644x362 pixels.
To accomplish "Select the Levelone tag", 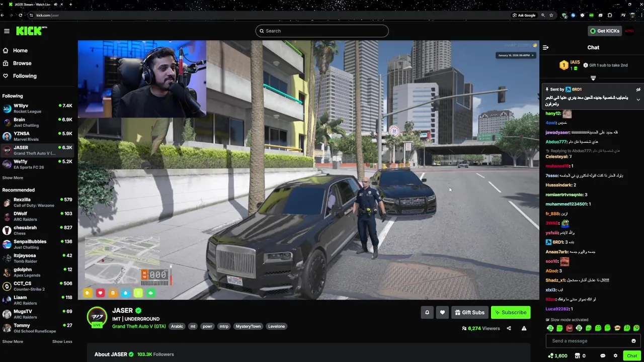I will click(x=276, y=326).
